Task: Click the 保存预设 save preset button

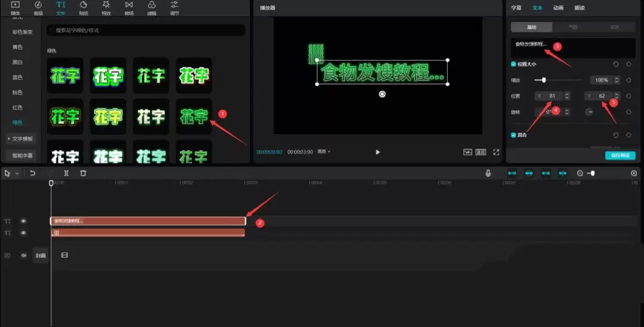Action: coord(620,155)
